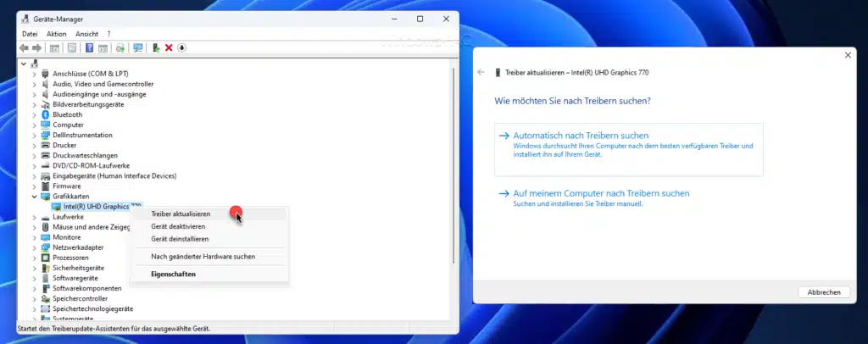Image resolution: width=868 pixels, height=344 pixels.
Task: Choose Gerät deaktivieren from context menu
Action: tap(209, 227)
